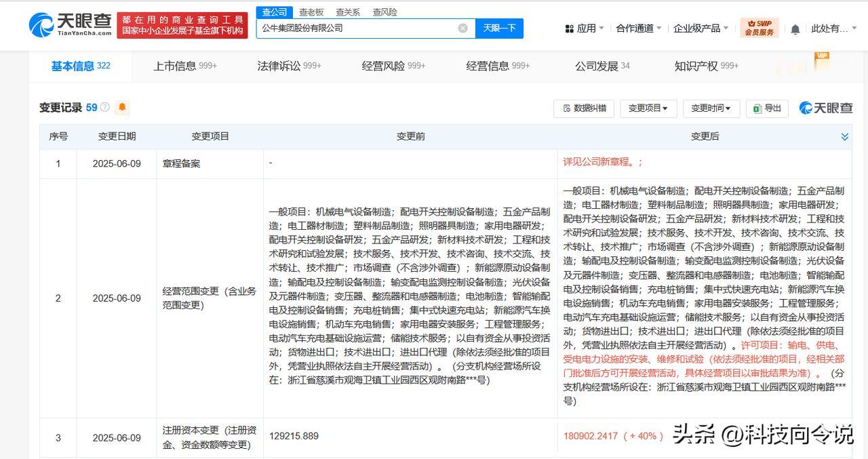Click the 数据纠错 button
Screen dimensions: 868x459
(x=584, y=108)
